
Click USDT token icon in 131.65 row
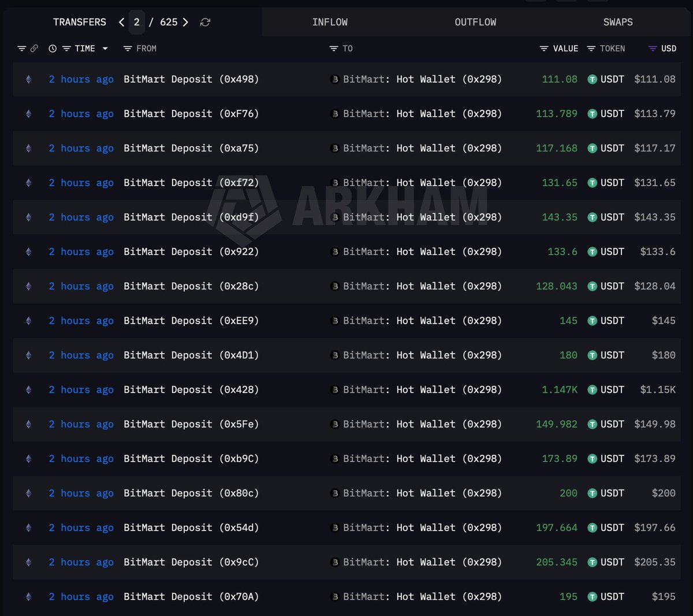592,183
